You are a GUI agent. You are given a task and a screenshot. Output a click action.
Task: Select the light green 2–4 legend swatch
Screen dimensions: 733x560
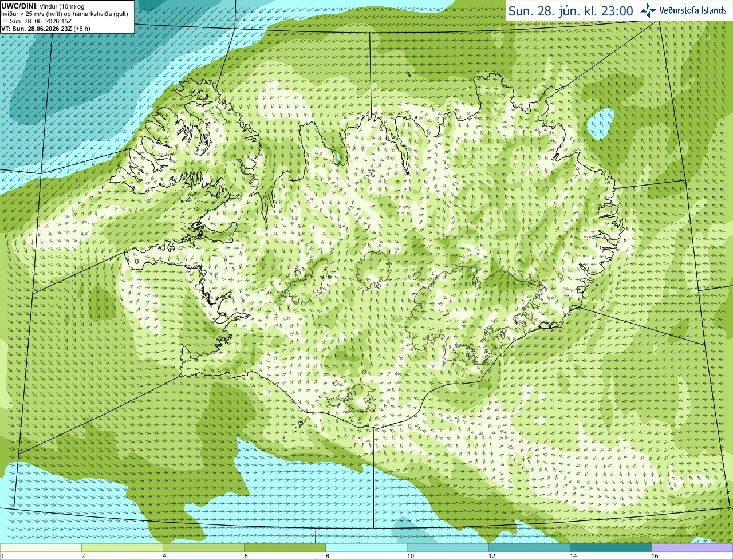(x=123, y=547)
